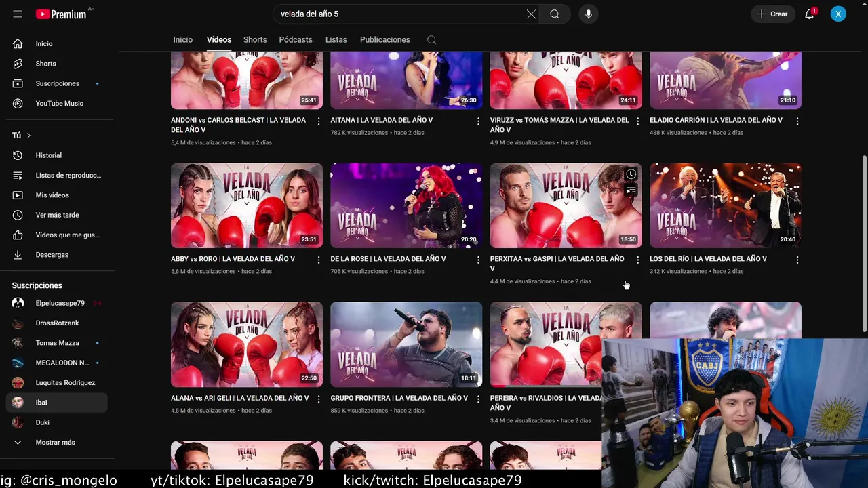Open Mis vídeos in sidebar
This screenshot has width=868, height=488.
(x=57, y=195)
